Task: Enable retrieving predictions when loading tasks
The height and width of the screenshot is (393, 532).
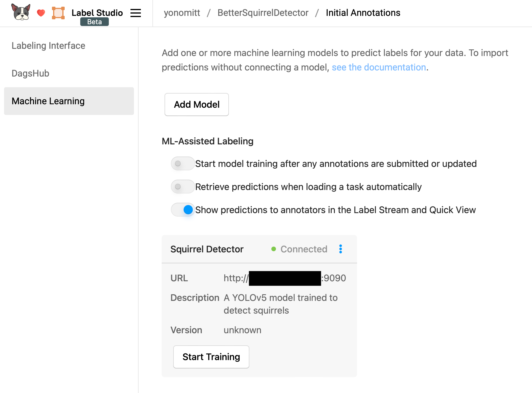Action: [182, 187]
